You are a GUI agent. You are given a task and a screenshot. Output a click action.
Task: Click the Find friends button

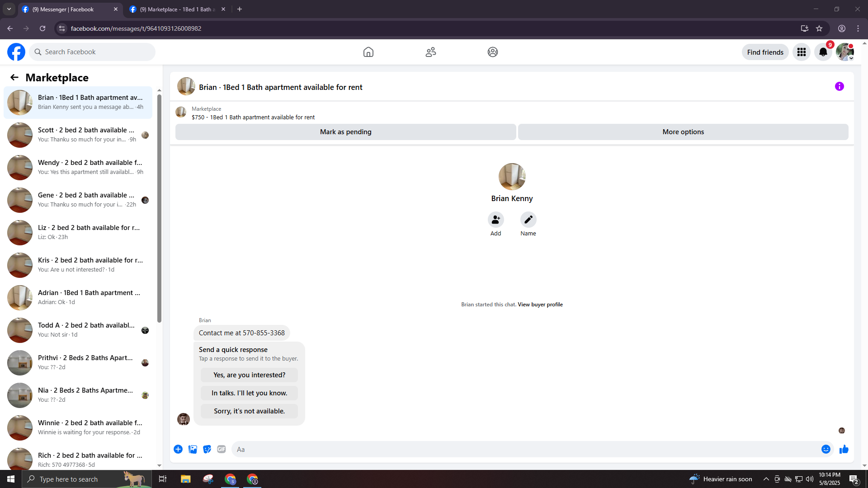tap(765, 52)
